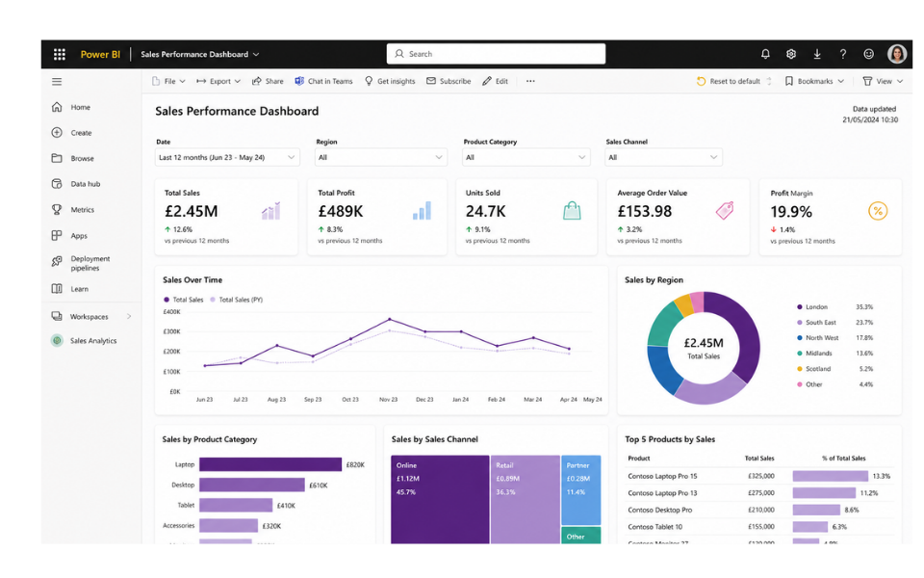The height and width of the screenshot is (578, 924).
Task: Click Edit in toolbar
Action: [x=495, y=81]
